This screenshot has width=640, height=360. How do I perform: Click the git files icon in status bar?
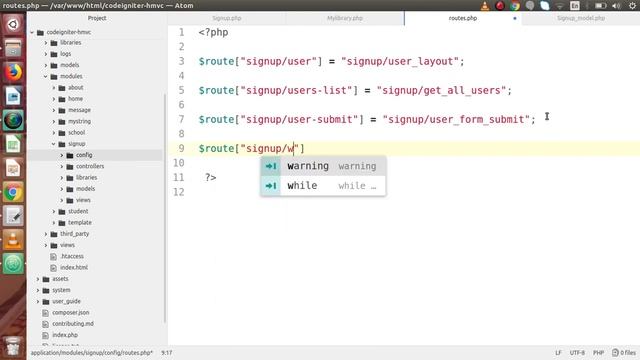[615, 353]
